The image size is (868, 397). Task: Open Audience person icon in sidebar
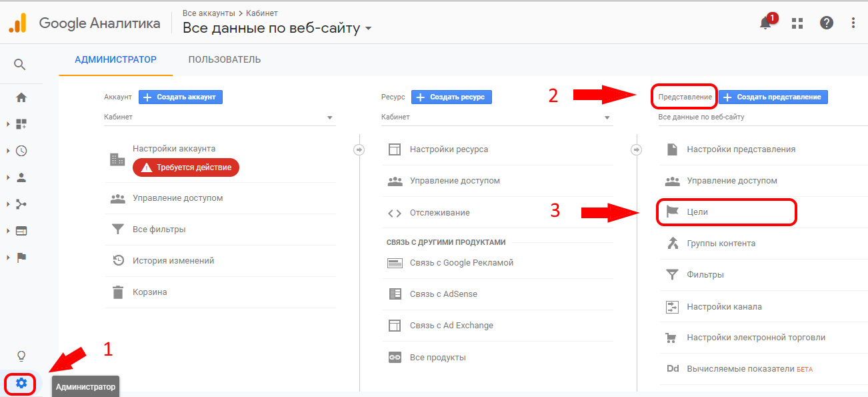click(x=21, y=177)
